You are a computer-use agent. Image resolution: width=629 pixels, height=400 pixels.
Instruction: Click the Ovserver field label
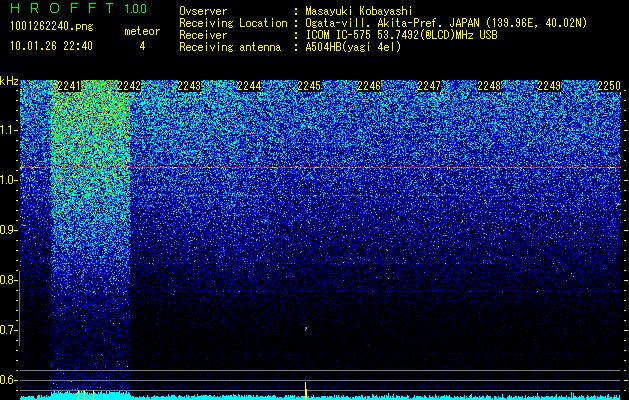click(203, 11)
